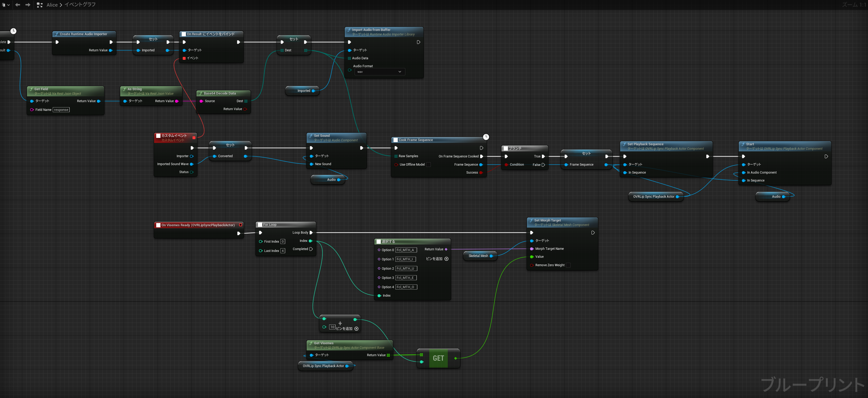Image resolution: width=868 pixels, height=398 pixels.
Task: Click the True exec pin on the Branch node
Action: pyautogui.click(x=543, y=157)
